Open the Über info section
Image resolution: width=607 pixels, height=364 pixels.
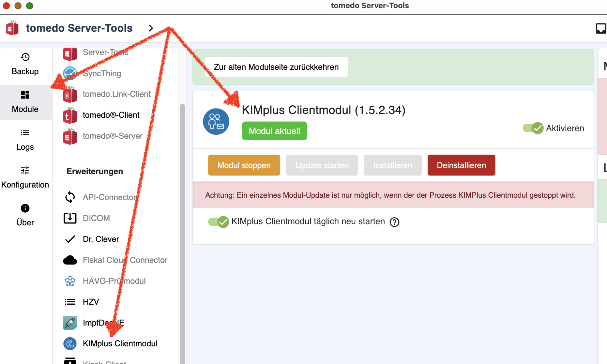click(25, 215)
